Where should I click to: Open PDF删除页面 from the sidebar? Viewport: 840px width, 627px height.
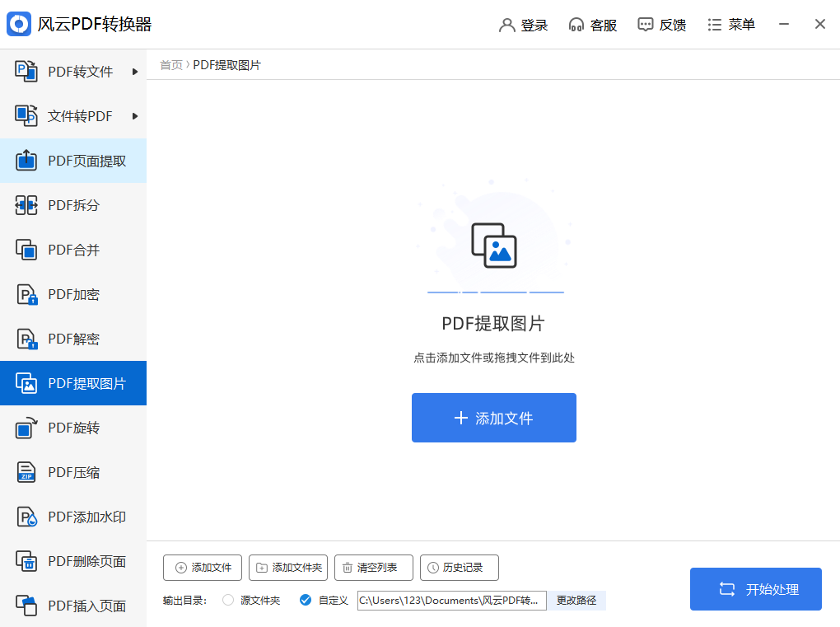click(x=73, y=561)
